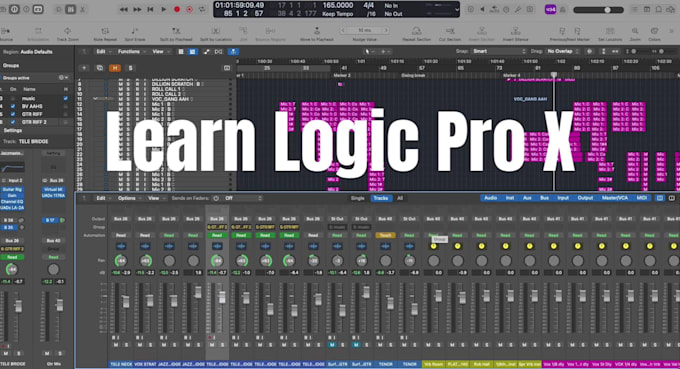The image size is (680, 369).
Task: Open the Editors scissors button
Action: (x=82, y=9)
